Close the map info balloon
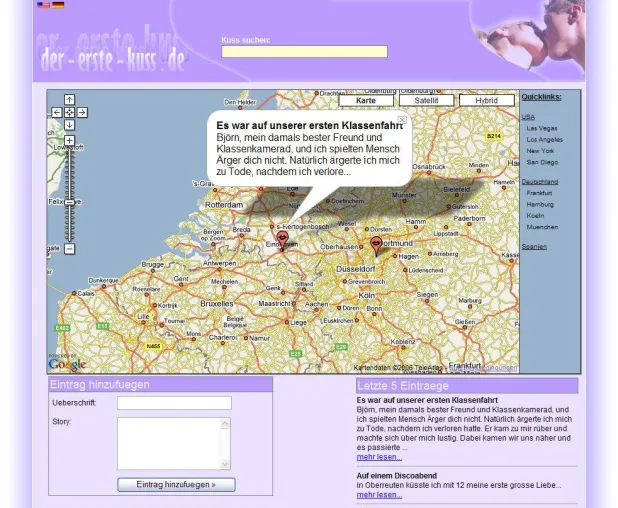 click(402, 119)
